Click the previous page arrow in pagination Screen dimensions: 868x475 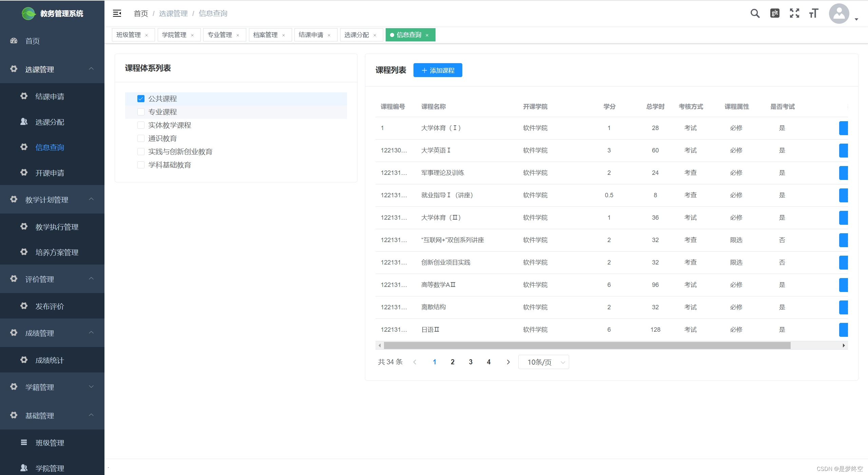click(414, 362)
